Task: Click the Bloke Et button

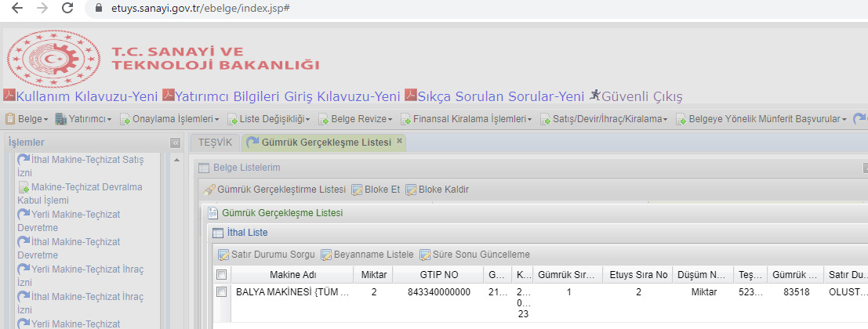Action: pyautogui.click(x=376, y=190)
